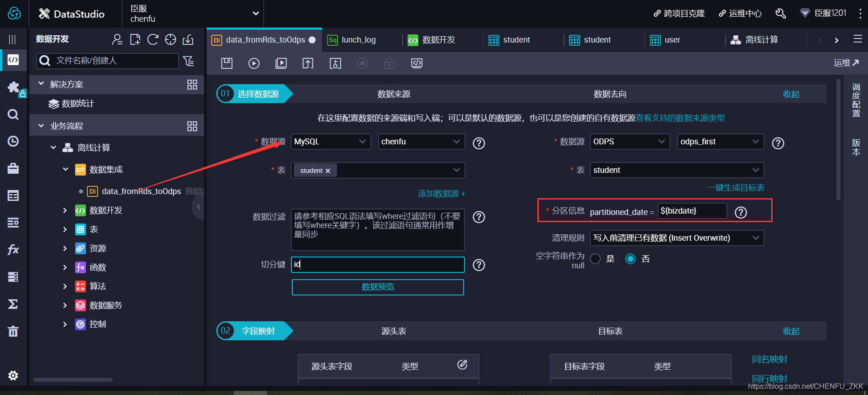Click the 切分键 id input field
Image resolution: width=868 pixels, height=395 pixels.
[x=378, y=265]
